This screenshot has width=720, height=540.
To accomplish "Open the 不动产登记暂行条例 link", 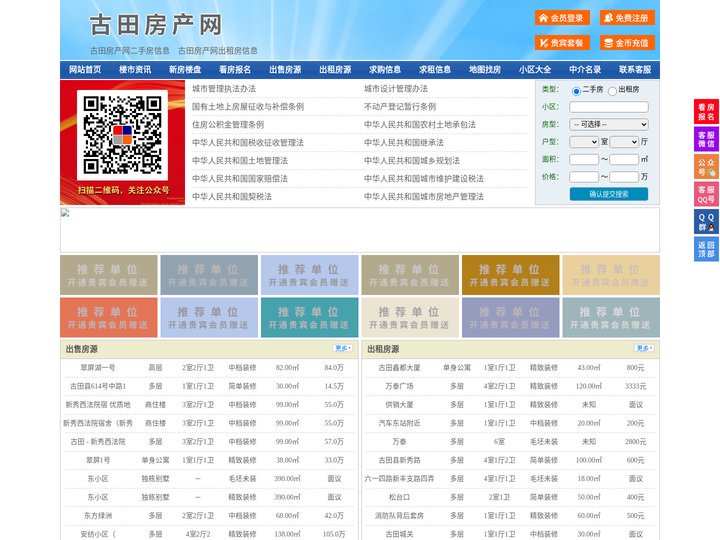I will click(x=400, y=107).
